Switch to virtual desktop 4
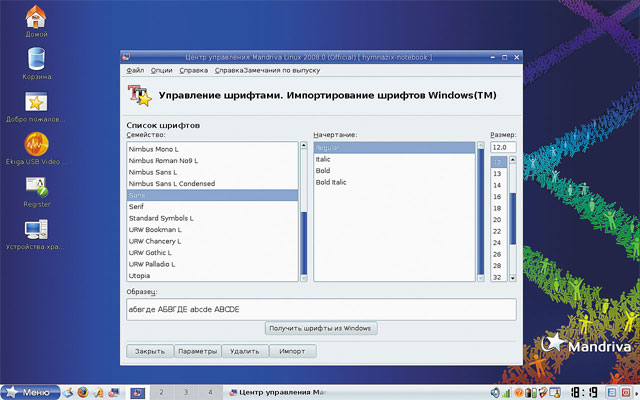The height and width of the screenshot is (400, 640). 210,392
